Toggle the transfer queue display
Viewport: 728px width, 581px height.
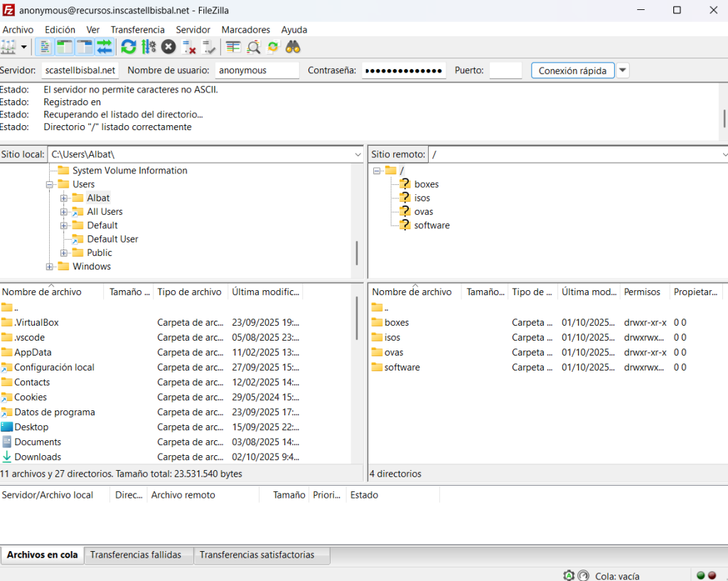105,47
